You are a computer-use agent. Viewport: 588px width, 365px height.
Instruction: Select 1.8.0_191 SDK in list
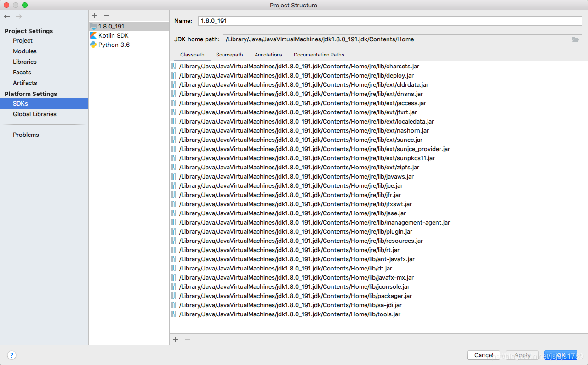tap(129, 26)
